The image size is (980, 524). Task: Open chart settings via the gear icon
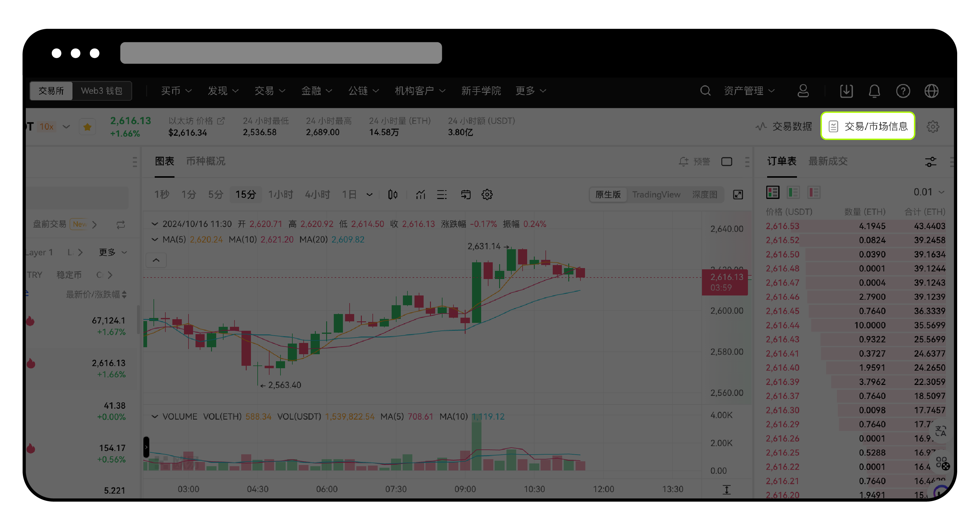tap(487, 194)
